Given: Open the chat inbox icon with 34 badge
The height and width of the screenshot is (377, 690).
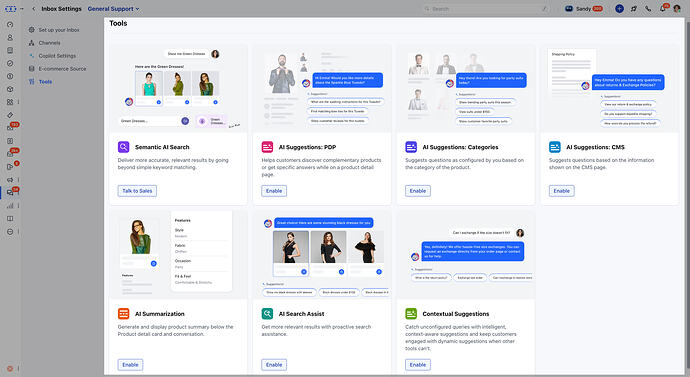Looking at the screenshot, I should [x=10, y=193].
